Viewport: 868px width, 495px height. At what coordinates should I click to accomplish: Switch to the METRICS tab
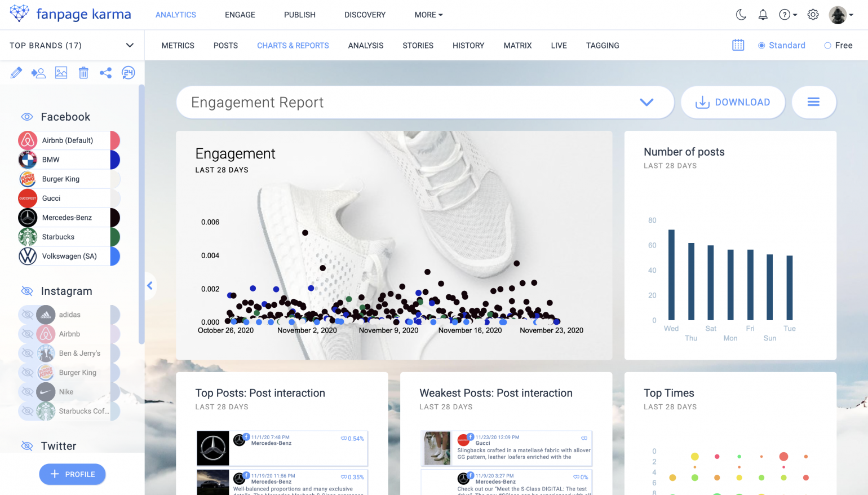(x=178, y=45)
